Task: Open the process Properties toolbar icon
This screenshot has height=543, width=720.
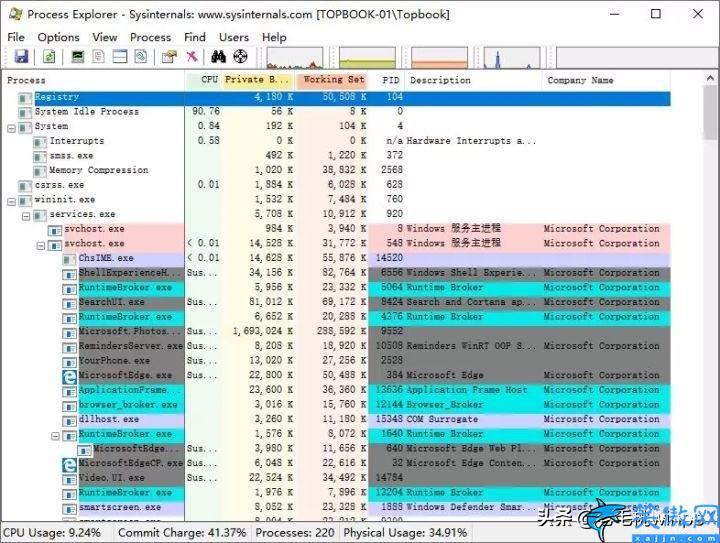Action: 169,56
